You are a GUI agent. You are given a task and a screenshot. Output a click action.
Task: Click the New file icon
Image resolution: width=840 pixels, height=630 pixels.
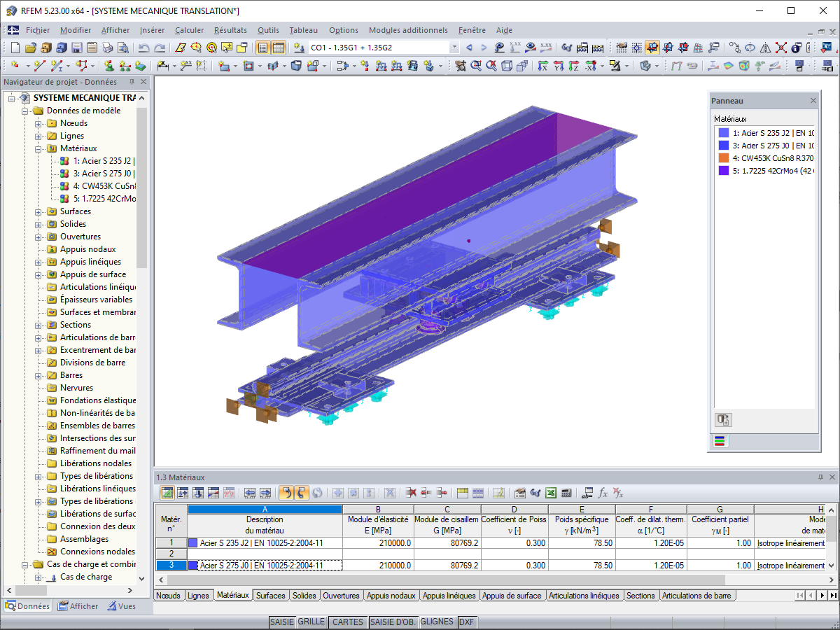15,48
